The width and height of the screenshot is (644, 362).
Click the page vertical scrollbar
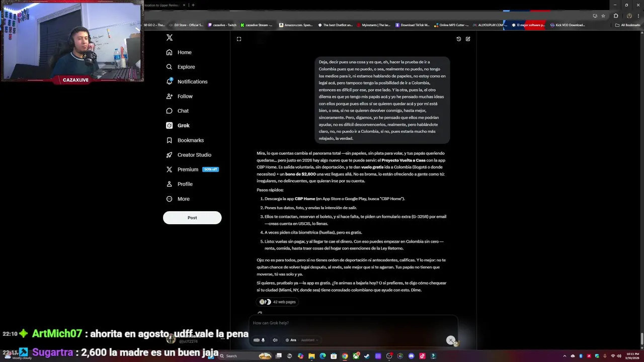click(641, 340)
